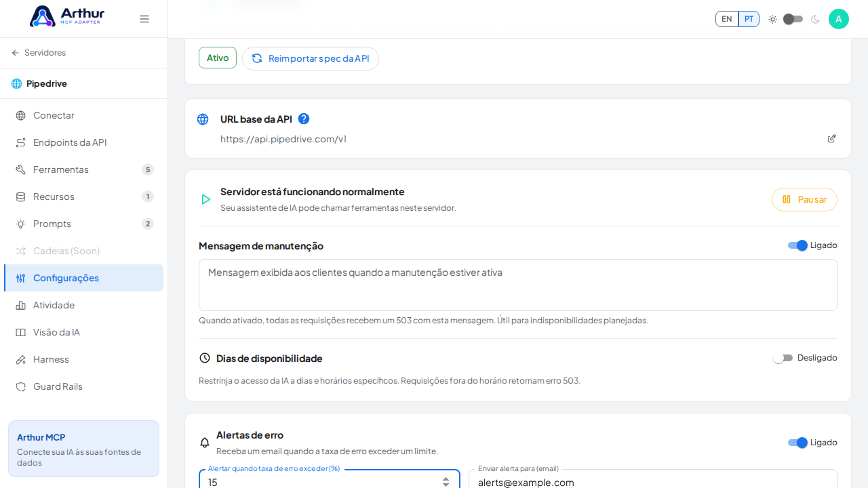868x488 pixels.
Task: Click the Arthur MCP Adapter logo
Action: click(66, 16)
